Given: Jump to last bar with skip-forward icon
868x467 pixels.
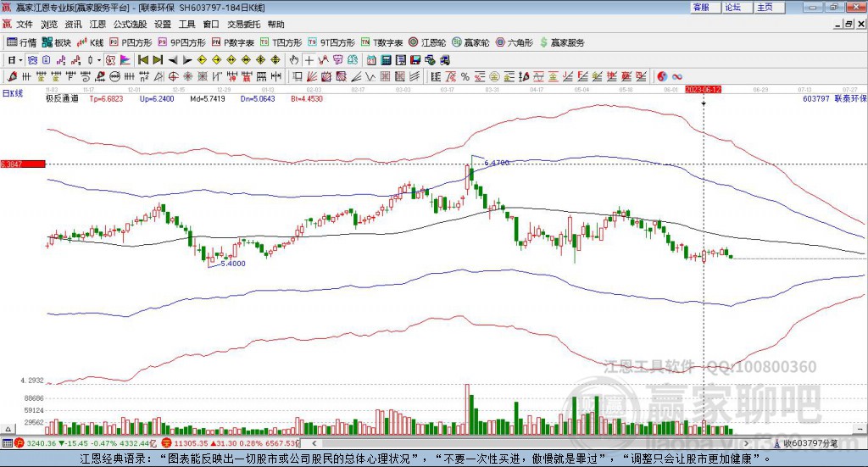Looking at the screenshot, I should (158, 60).
